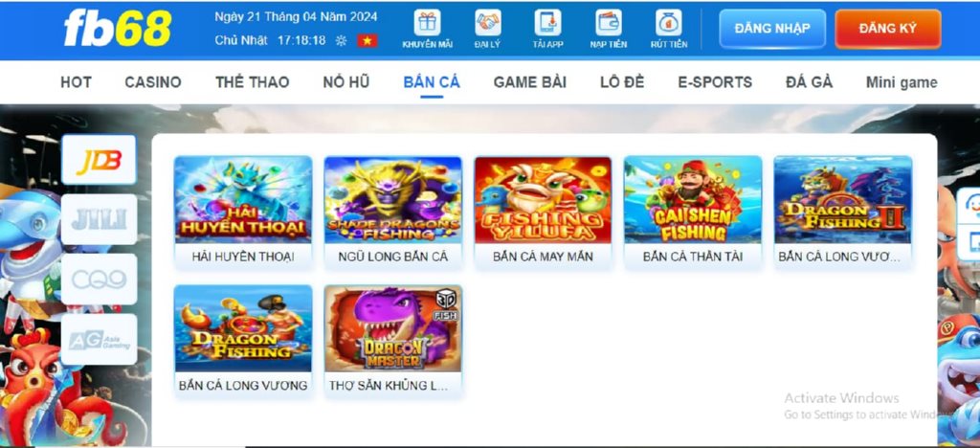Select the AG Asia Gaming provider
The height and width of the screenshot is (448, 980).
pyautogui.click(x=99, y=339)
